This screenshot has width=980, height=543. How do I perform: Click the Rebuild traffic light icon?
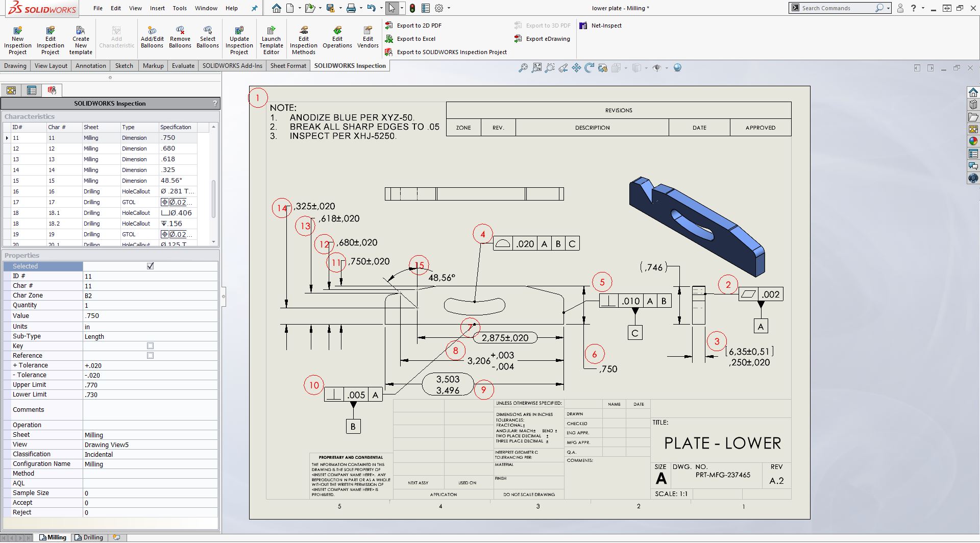click(412, 8)
